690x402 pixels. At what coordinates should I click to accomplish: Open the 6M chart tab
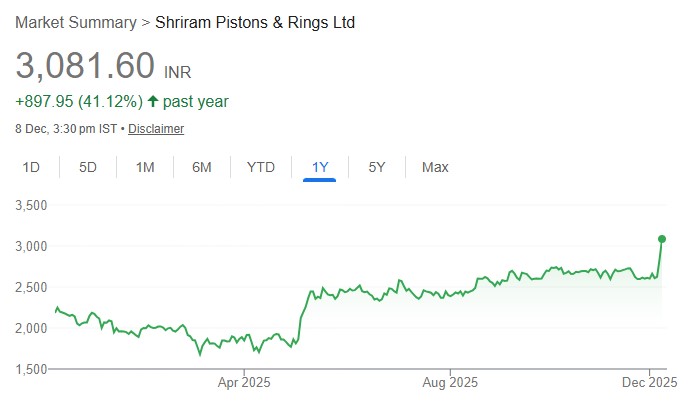pyautogui.click(x=202, y=167)
